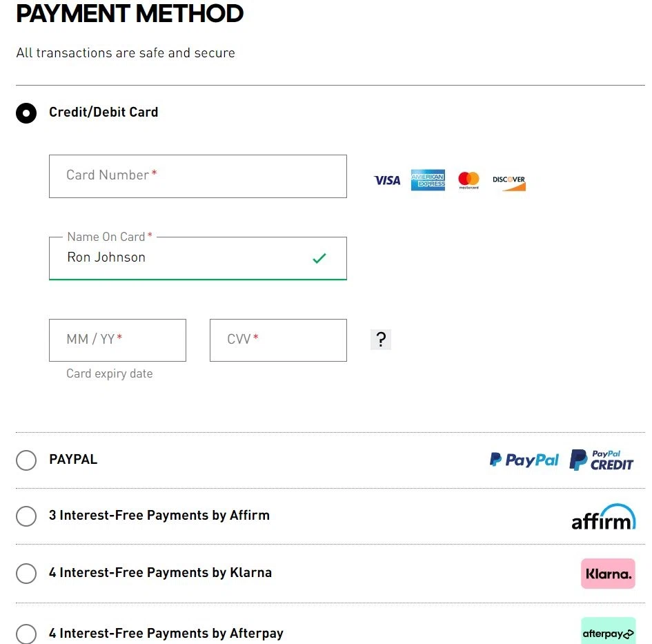Click the Klarna logo badge
Image resolution: width=652 pixels, height=644 pixels.
[x=608, y=573]
